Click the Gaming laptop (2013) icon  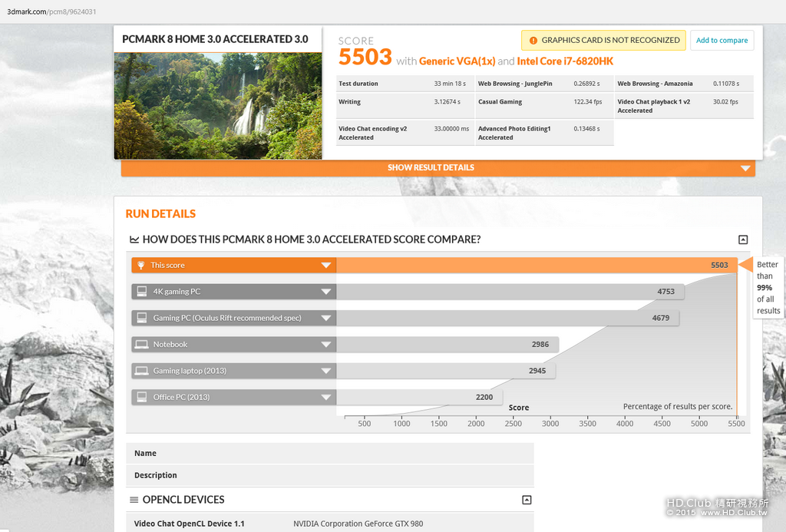pyautogui.click(x=142, y=371)
